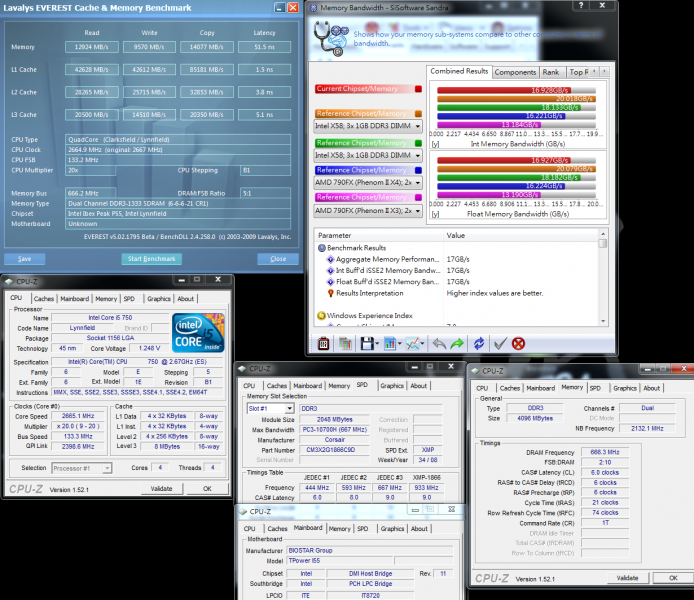Click Validate in the CPU-Z processor window
The width and height of the screenshot is (694, 600).
point(159,489)
